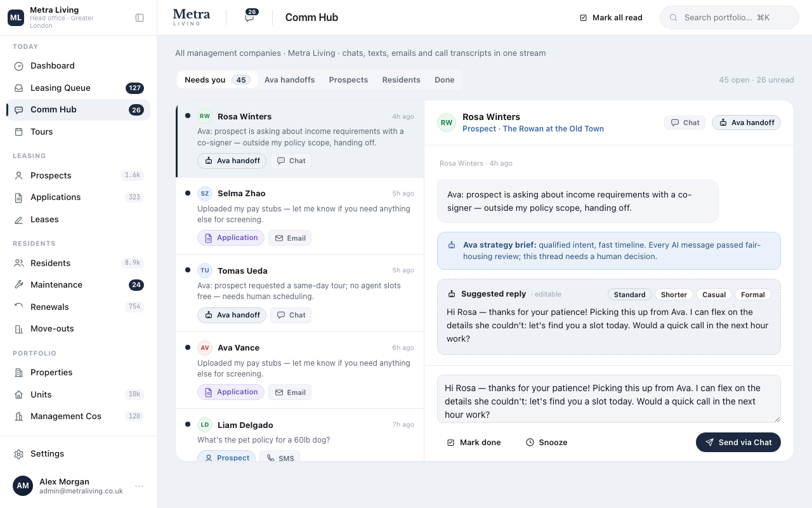Click the clock icon on Snooze
The width and height of the screenshot is (812, 508).
(530, 443)
